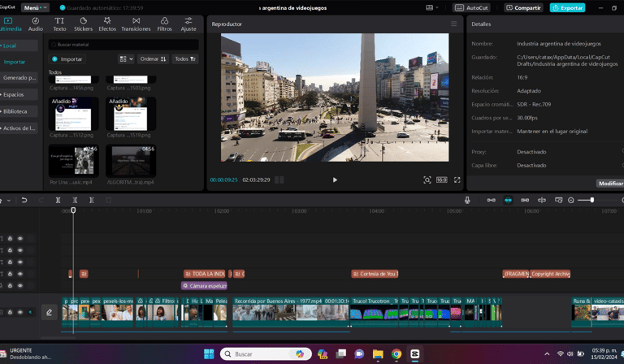This screenshot has height=364, width=624.
Task: Lock the main video track
Action: pos(10,312)
